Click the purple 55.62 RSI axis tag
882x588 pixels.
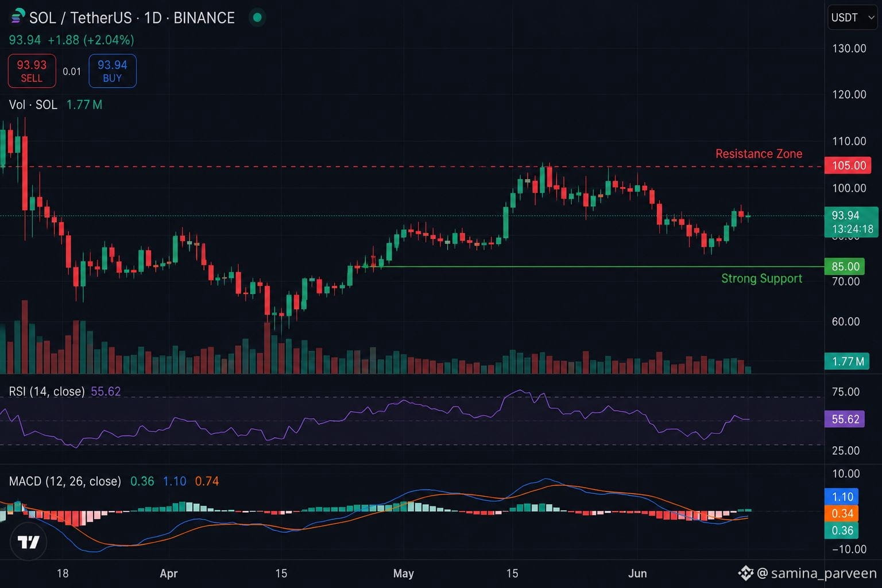pos(845,419)
